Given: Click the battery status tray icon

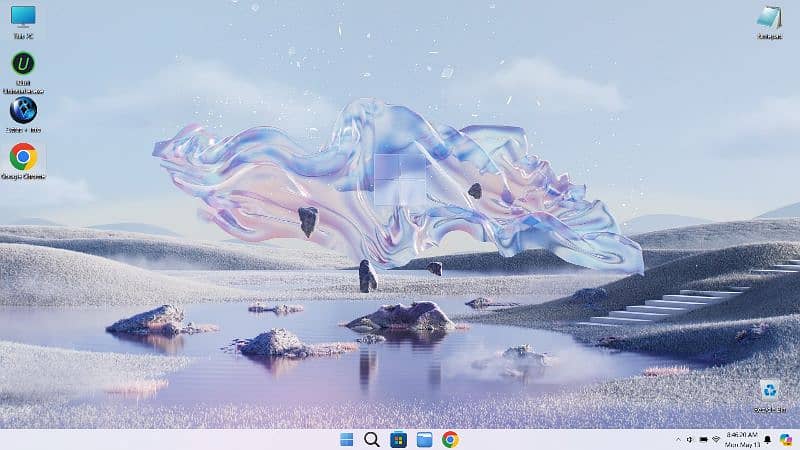Looking at the screenshot, I should 703,439.
